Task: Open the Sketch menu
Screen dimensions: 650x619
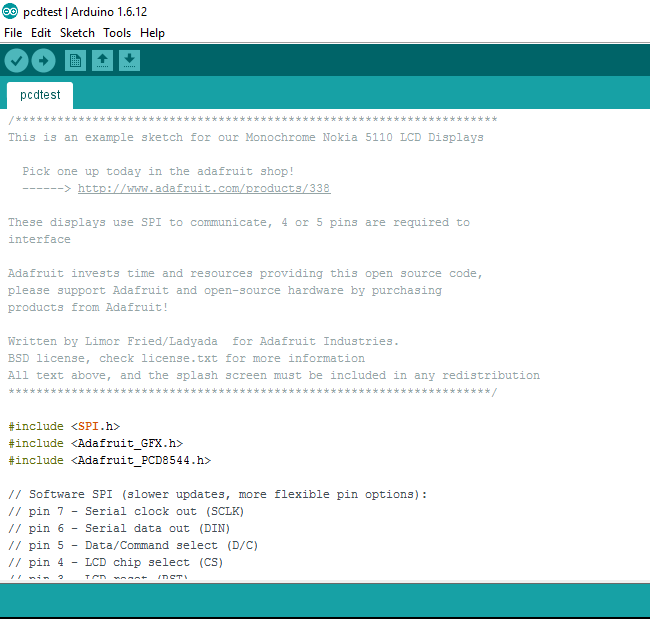Action: point(77,33)
